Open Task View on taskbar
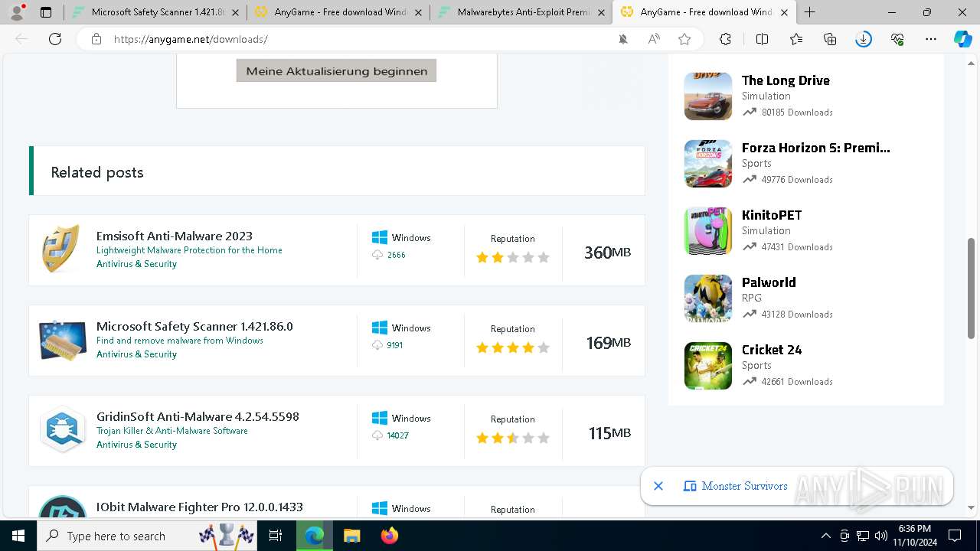This screenshot has width=980, height=551. click(276, 536)
